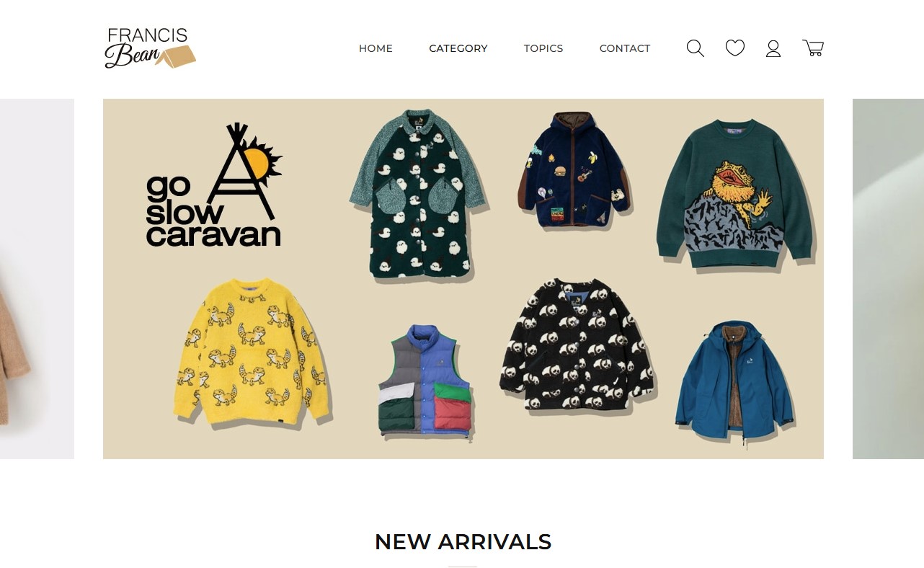Click the Francis Bean logo
The image size is (924, 568).
coord(150,48)
